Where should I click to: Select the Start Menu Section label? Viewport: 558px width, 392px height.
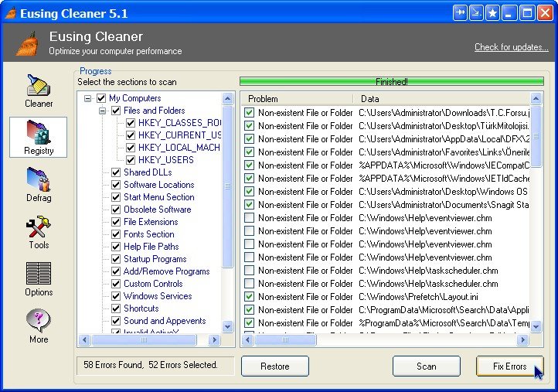(158, 197)
